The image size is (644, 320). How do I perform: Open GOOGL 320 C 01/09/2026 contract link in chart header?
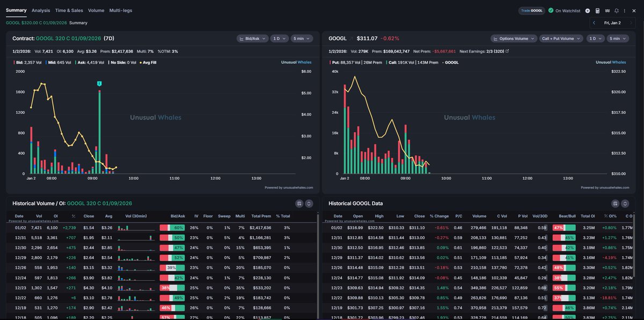pyautogui.click(x=68, y=39)
